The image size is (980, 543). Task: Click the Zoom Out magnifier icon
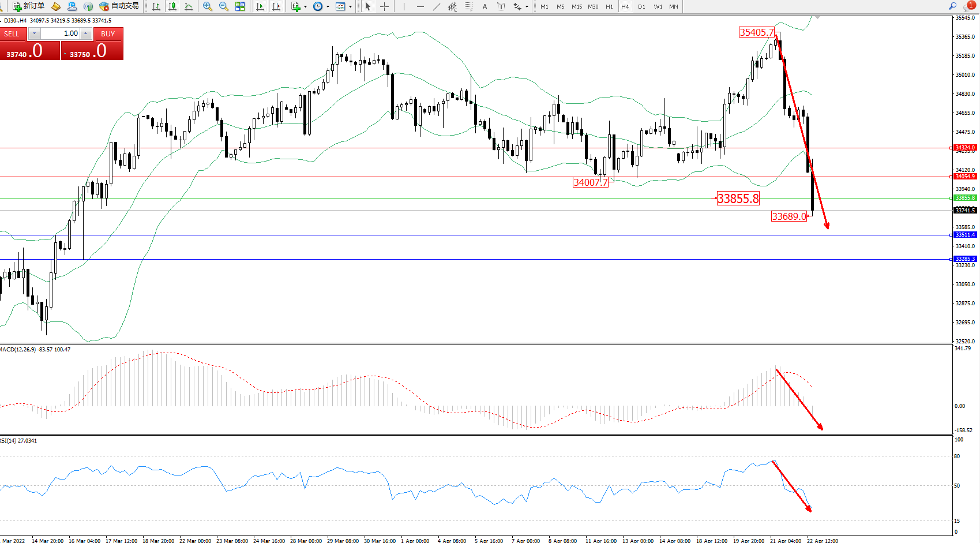[x=224, y=6]
